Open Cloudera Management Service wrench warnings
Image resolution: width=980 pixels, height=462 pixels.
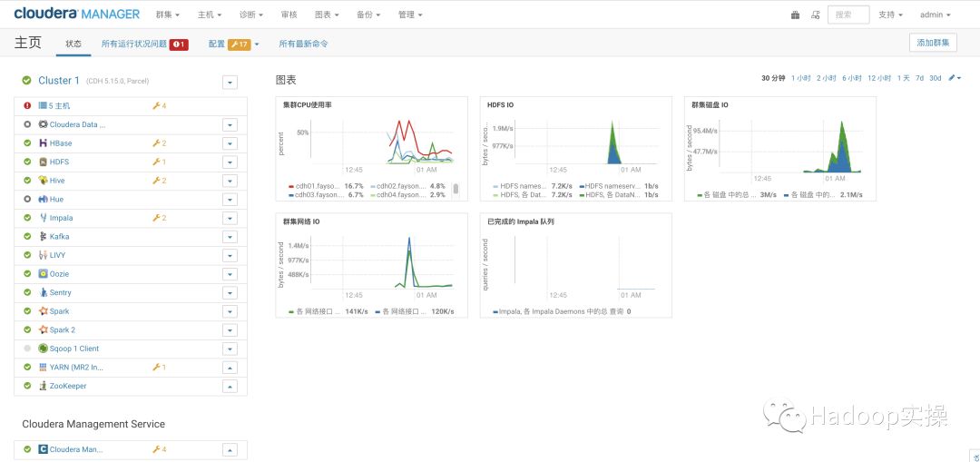159,449
